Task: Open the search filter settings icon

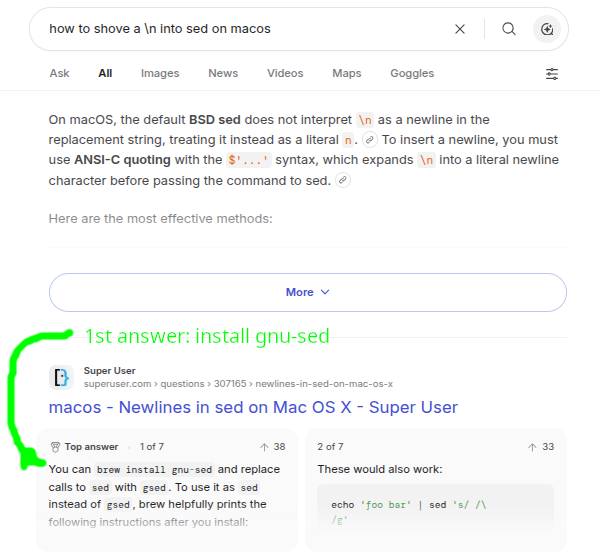Action: 551,73
